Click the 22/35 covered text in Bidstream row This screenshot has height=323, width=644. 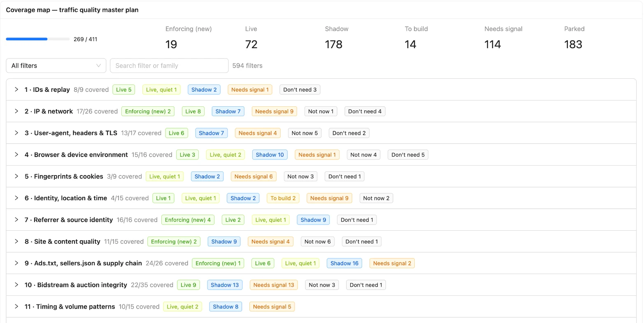(x=152, y=285)
